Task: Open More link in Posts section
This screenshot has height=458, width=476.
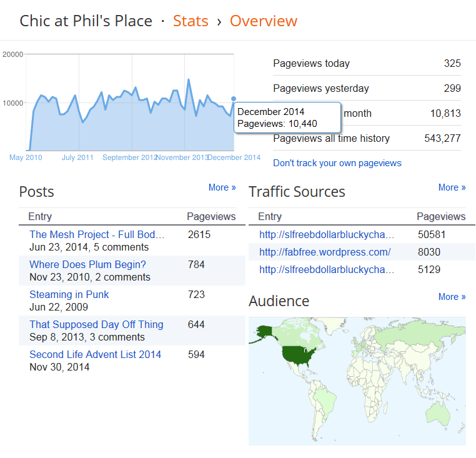Action: click(222, 187)
